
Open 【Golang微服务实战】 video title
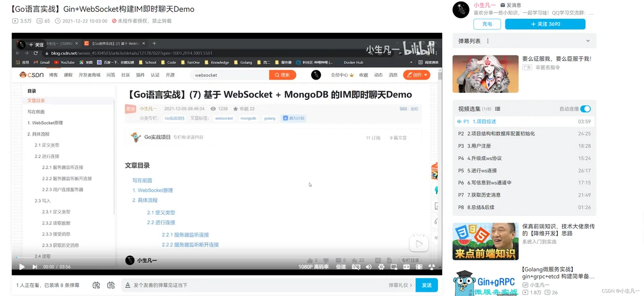tap(558, 273)
